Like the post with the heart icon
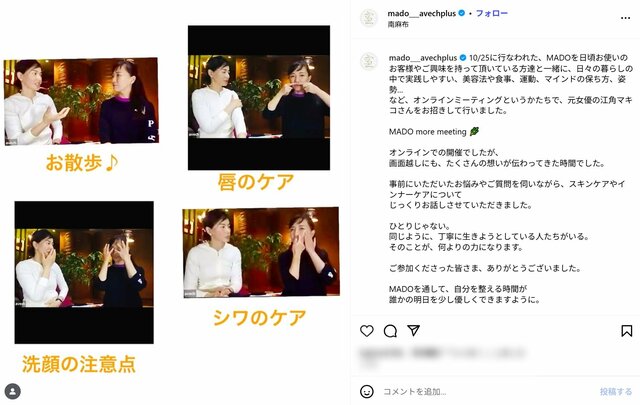This screenshot has width=640, height=405. pos(367,331)
